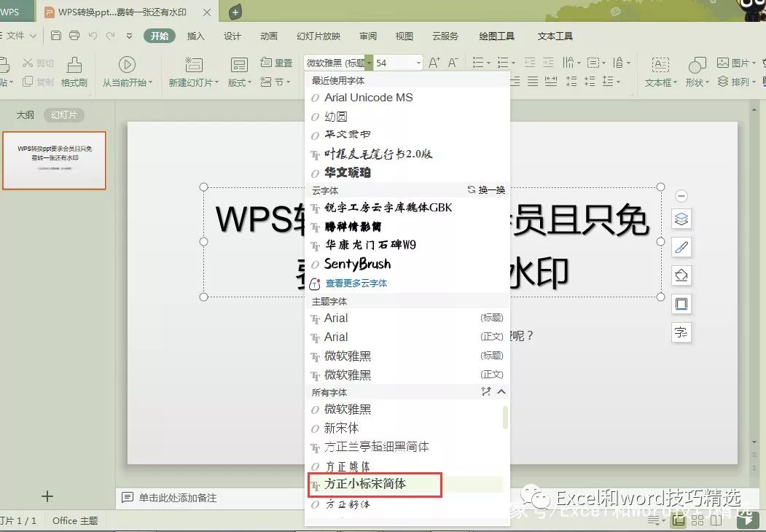Expand the quick access toolbar customize arrow
This screenshot has width=766, height=532.
[130, 36]
